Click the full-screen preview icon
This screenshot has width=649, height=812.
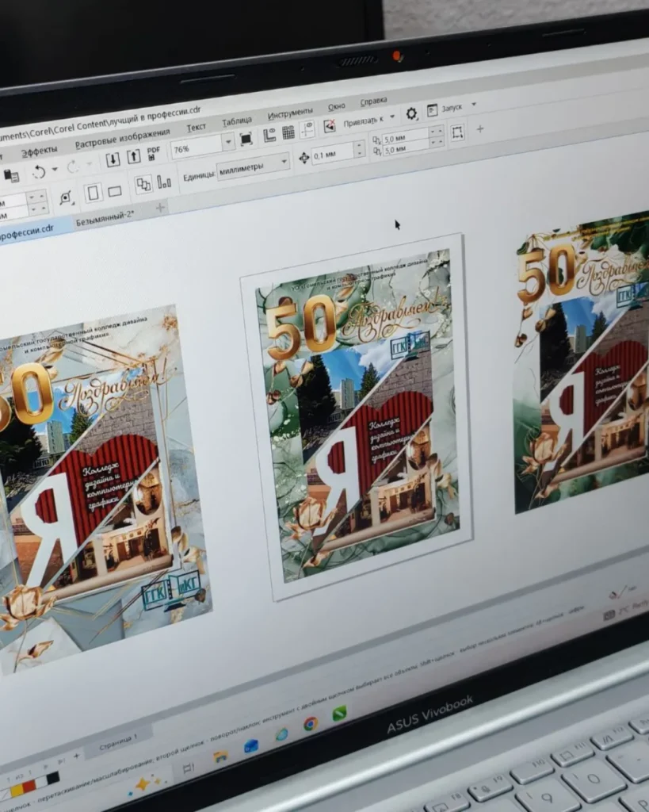(246, 139)
